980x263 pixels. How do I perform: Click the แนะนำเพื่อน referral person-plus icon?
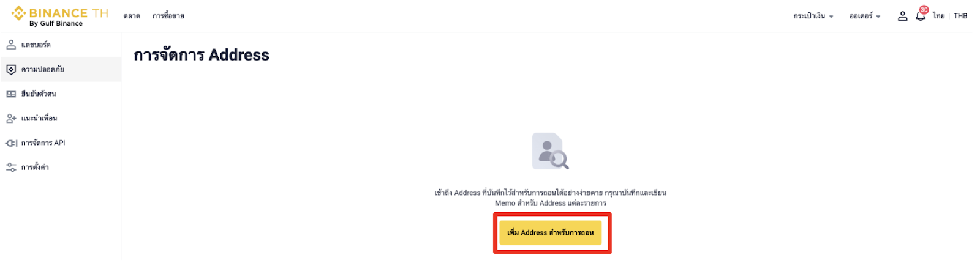(11, 118)
